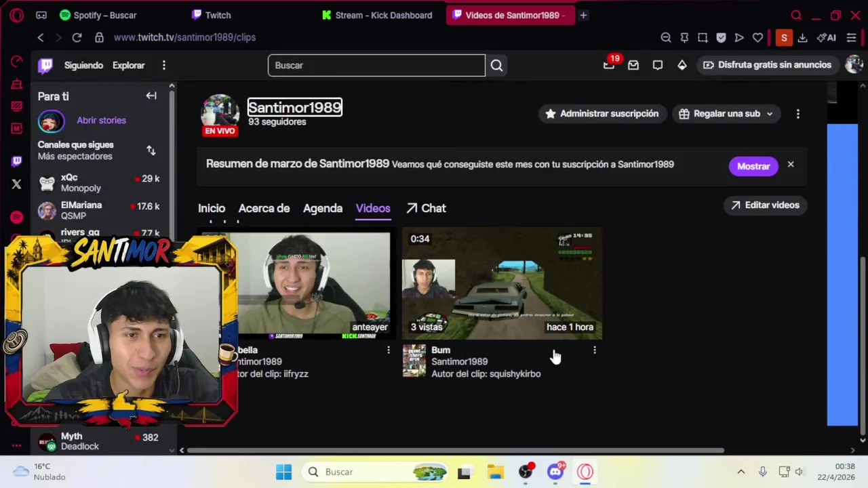The image size is (868, 488).
Task: Click the Siguiendo navigation link
Action: point(83,65)
